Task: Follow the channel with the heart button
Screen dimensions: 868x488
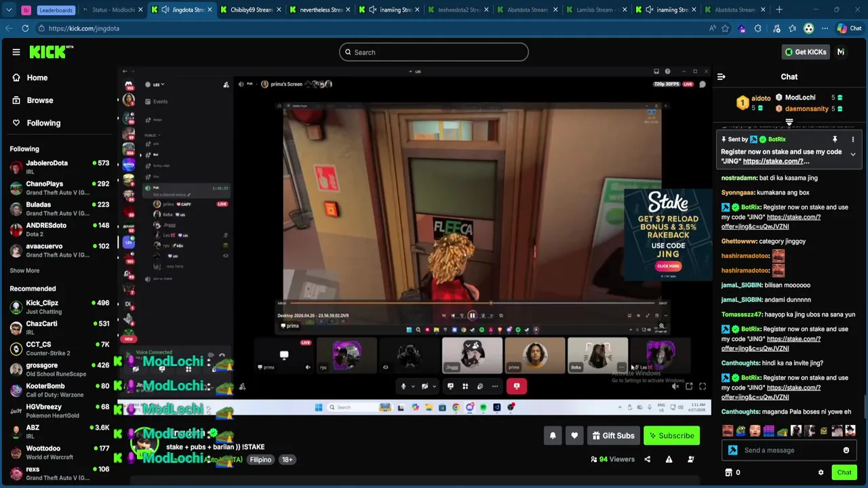Action: tap(574, 436)
